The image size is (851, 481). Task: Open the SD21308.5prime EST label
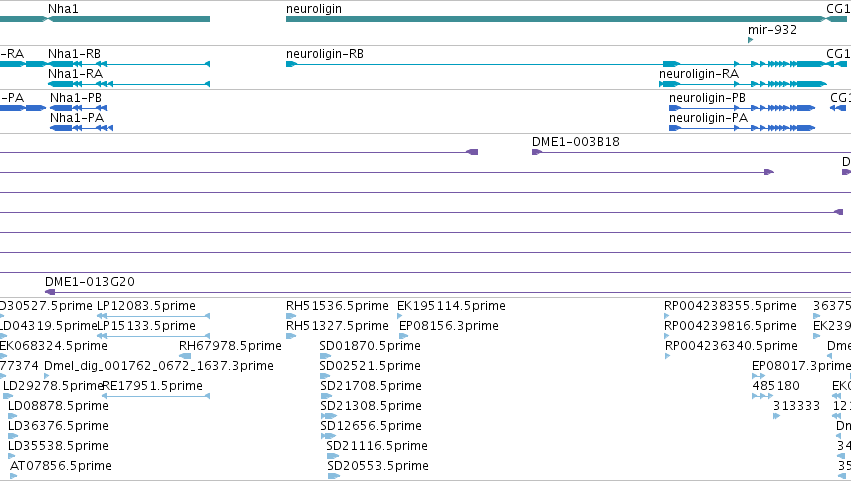pyautogui.click(x=371, y=406)
